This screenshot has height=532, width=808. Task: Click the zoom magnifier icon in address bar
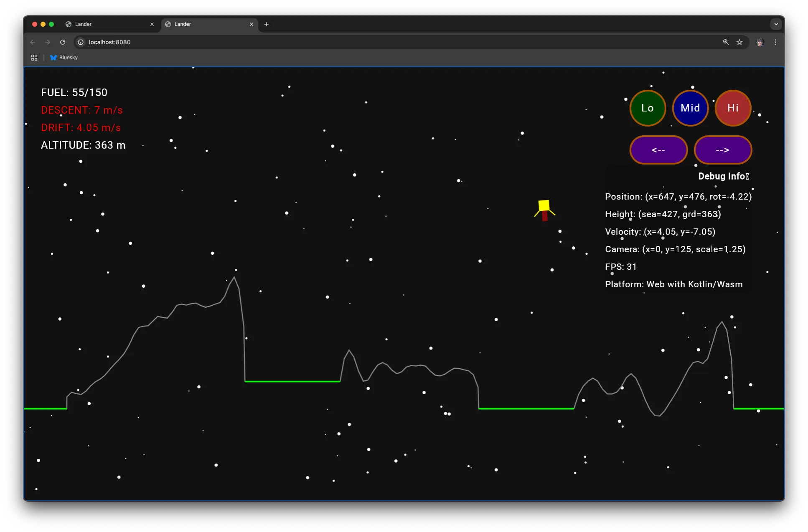[726, 42]
